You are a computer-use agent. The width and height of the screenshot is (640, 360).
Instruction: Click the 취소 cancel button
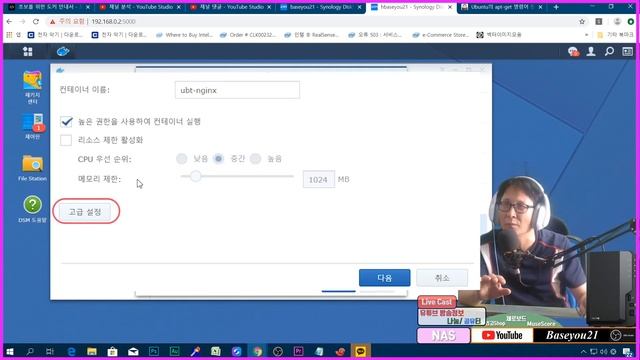point(442,278)
